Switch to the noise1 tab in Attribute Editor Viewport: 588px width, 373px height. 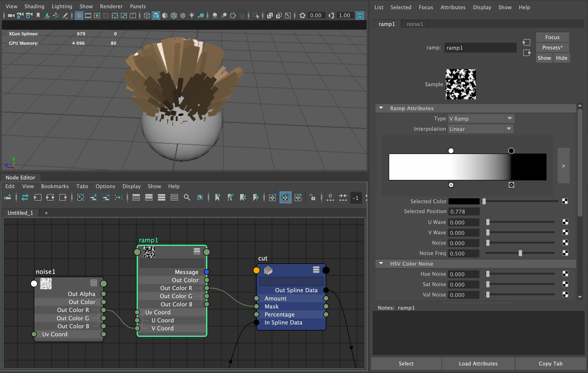pos(415,24)
